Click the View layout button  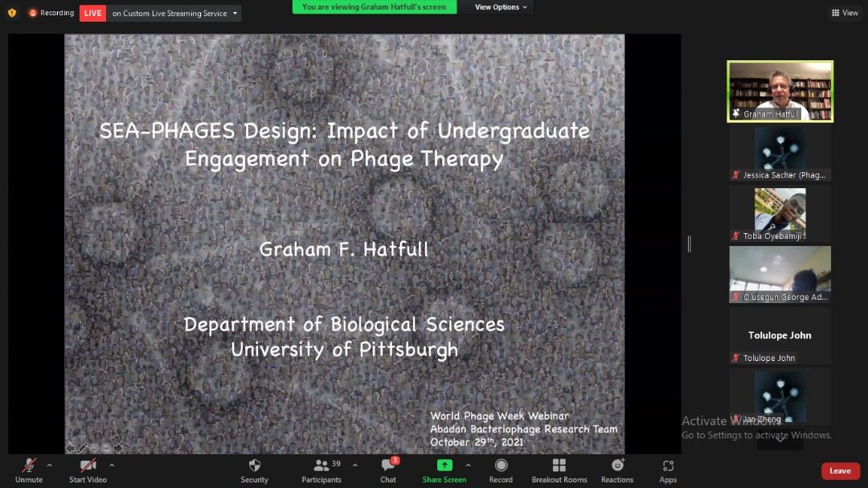click(845, 13)
